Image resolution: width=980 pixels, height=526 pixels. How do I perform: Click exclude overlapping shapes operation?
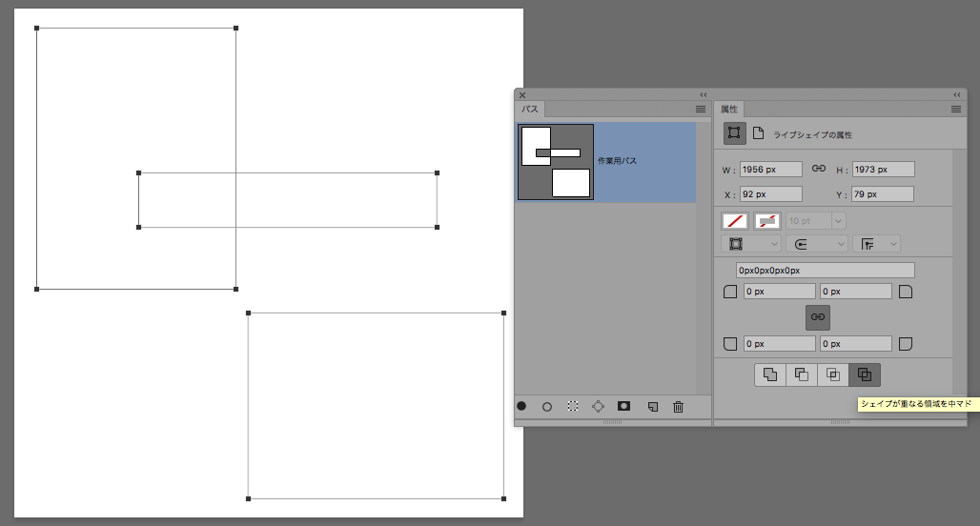click(x=865, y=374)
